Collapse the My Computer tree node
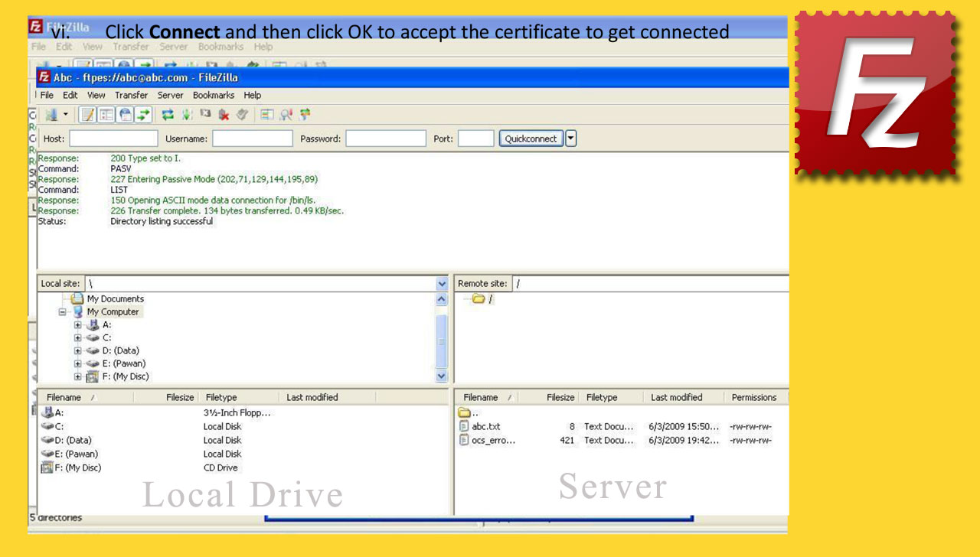Image resolution: width=980 pixels, height=557 pixels. click(63, 312)
